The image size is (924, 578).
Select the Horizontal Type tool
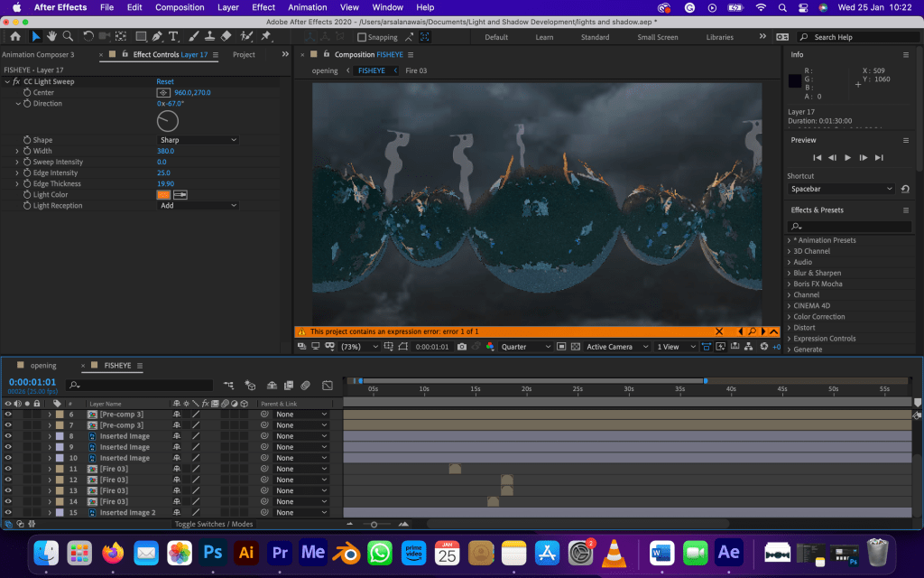click(x=173, y=37)
